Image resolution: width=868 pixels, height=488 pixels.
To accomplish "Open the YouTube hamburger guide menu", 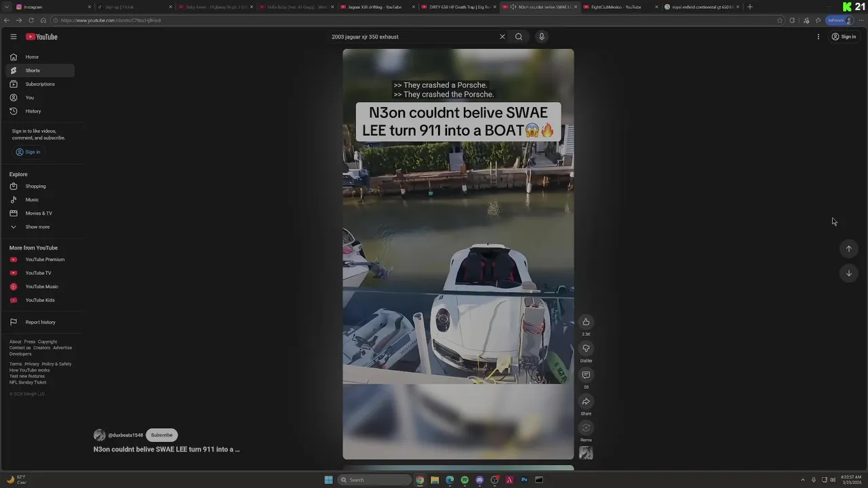I will pos(13,37).
